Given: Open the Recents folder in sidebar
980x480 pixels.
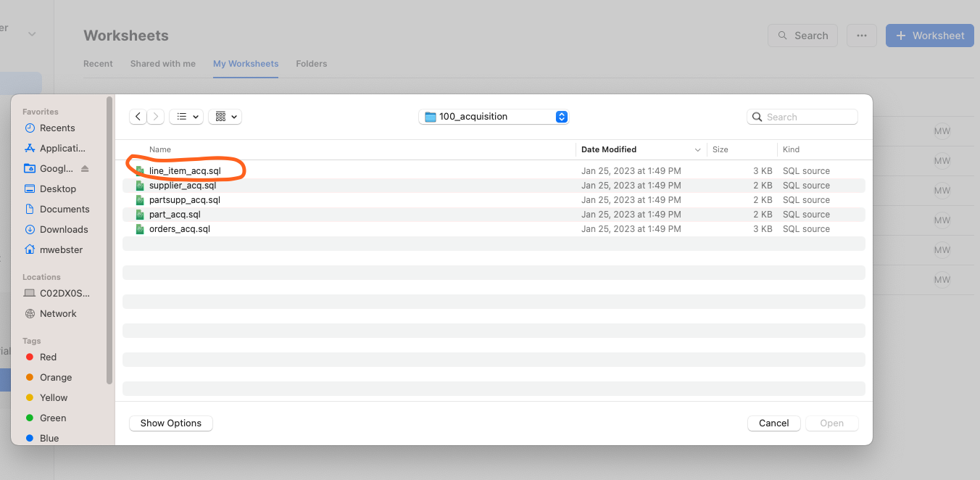Looking at the screenshot, I should (57, 128).
